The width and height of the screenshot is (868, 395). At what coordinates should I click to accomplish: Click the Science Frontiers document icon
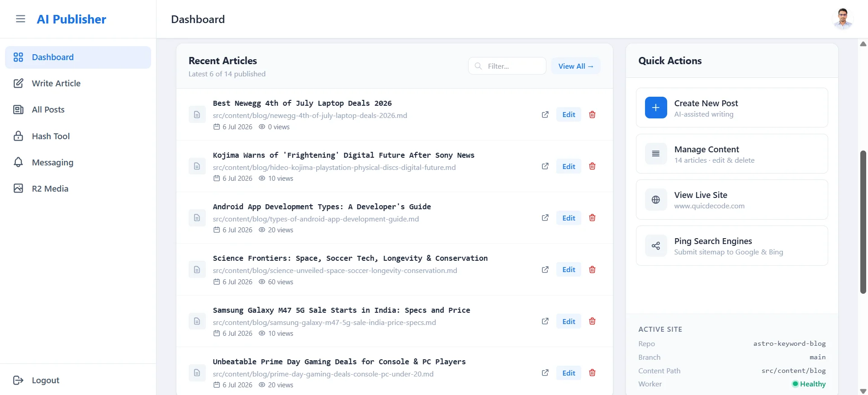pyautogui.click(x=197, y=270)
